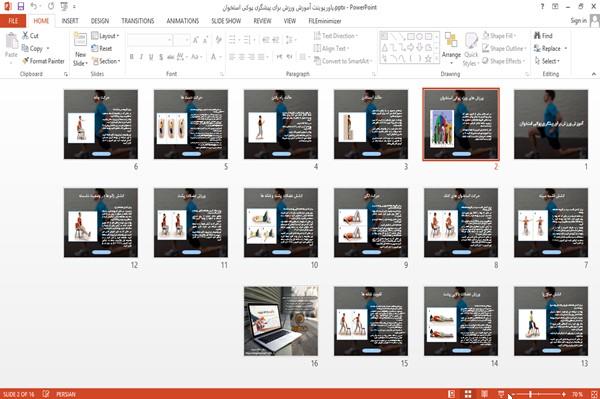Undo the last action
Screen dimensions: 600x399
click(x=33, y=7)
